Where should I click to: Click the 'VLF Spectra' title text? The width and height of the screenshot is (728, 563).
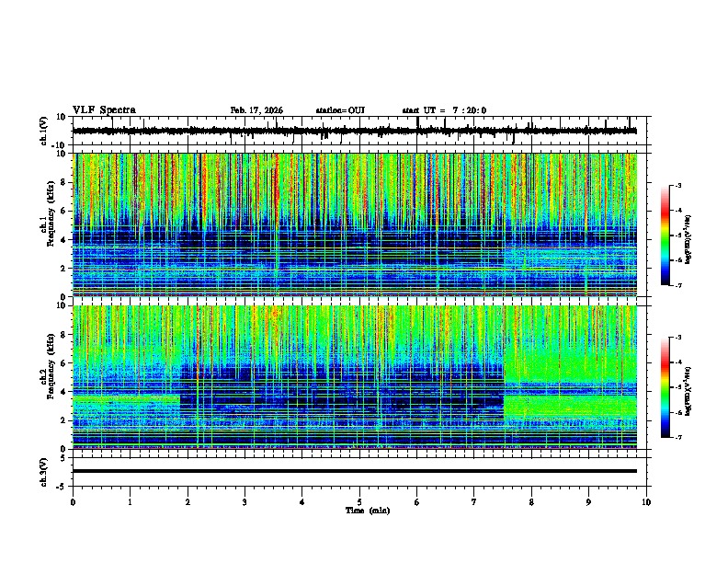click(104, 109)
